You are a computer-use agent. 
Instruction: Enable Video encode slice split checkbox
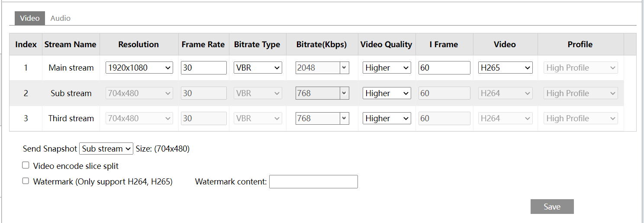(26, 165)
